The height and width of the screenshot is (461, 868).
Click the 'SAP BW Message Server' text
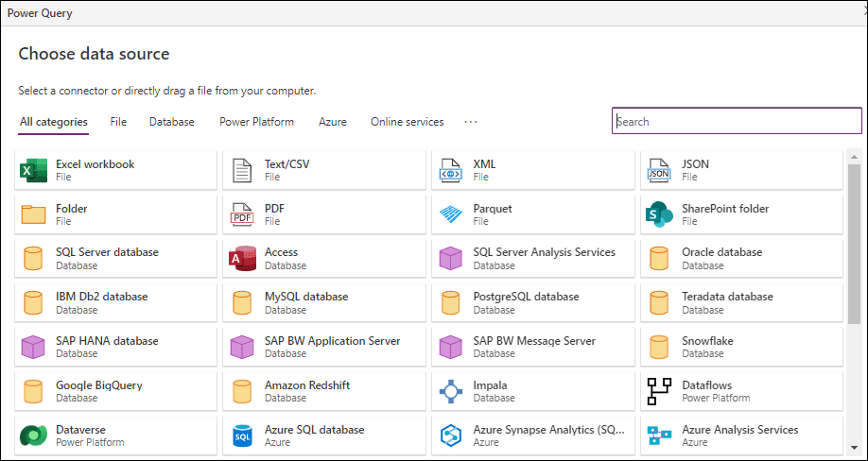pyautogui.click(x=534, y=340)
